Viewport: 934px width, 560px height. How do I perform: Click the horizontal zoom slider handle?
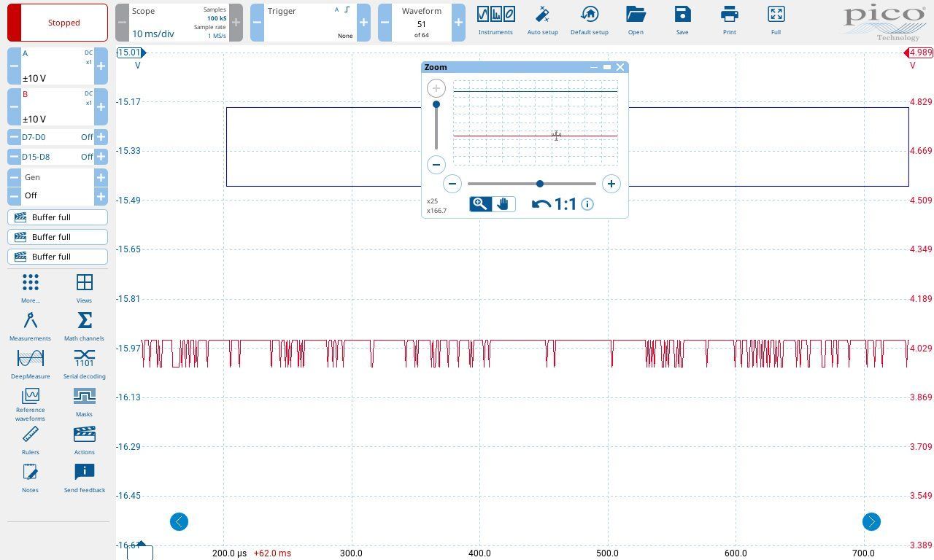[x=540, y=184]
